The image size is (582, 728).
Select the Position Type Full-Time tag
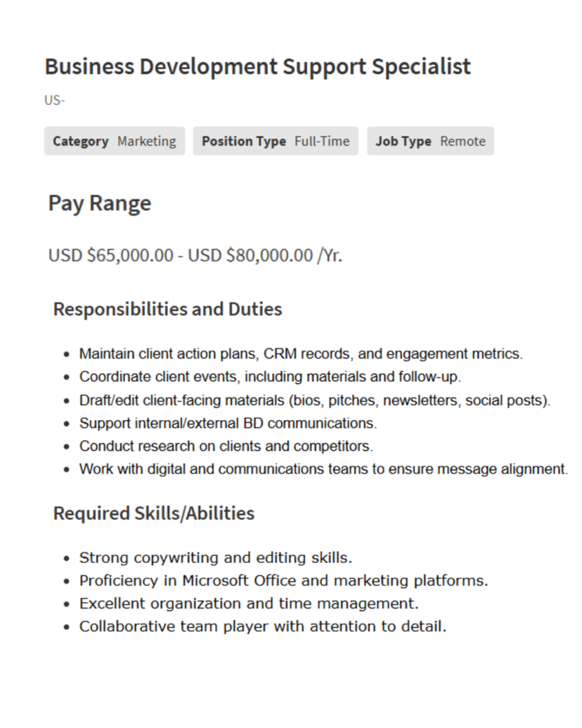275,141
